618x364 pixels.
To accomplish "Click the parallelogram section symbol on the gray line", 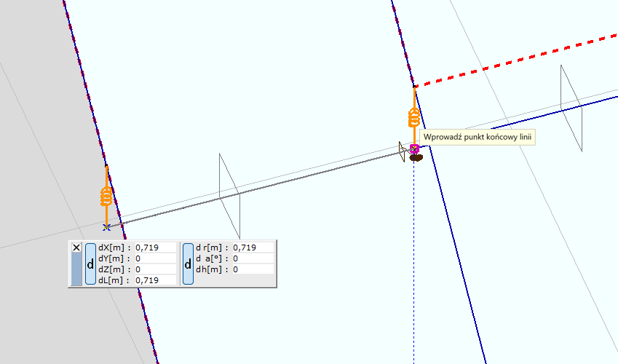I will click(230, 196).
